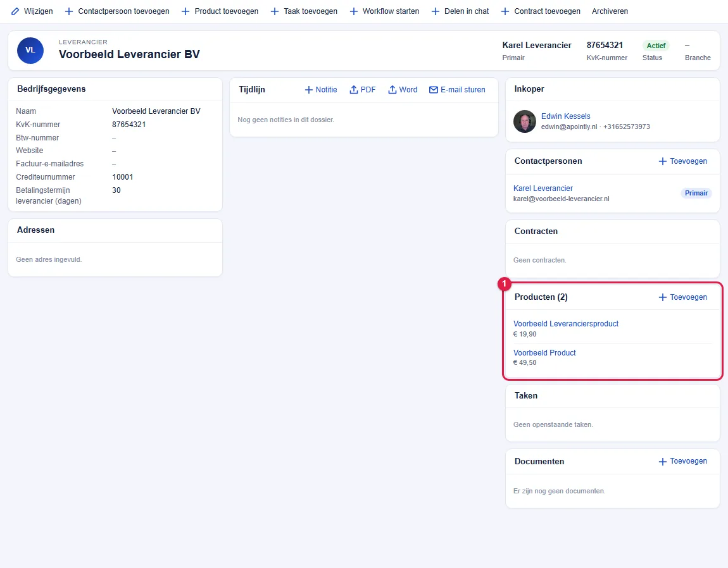The height and width of the screenshot is (568, 728).
Task: Click plus icon in Producten card
Action: (663, 297)
